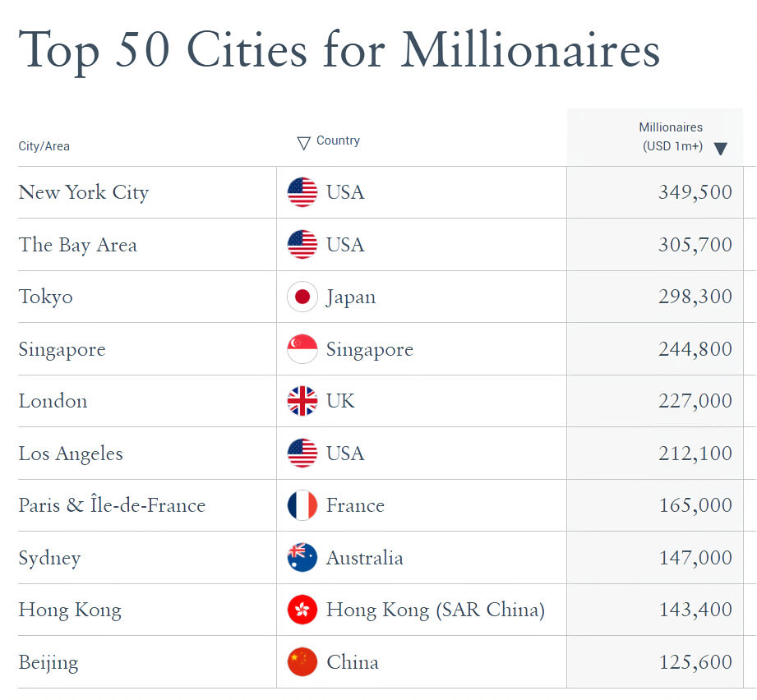Sort table by Country using outlined triangle

coord(303,143)
